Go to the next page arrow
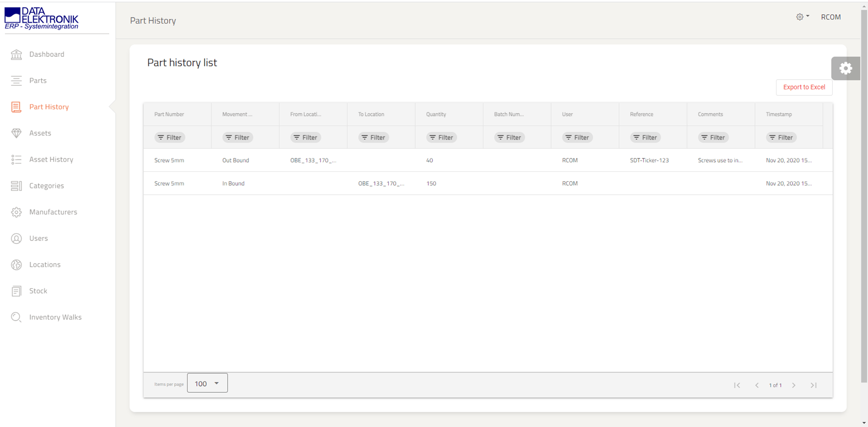The height and width of the screenshot is (427, 868). pos(794,385)
